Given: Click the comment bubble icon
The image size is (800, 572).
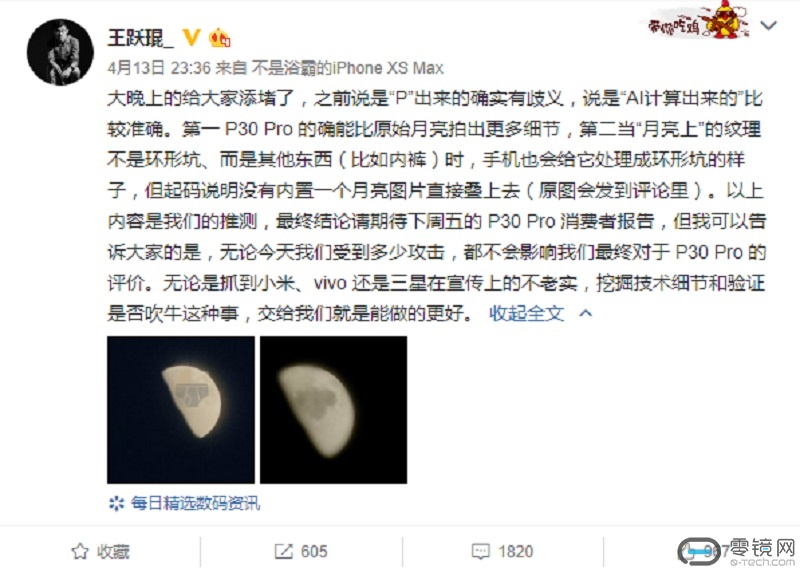Looking at the screenshot, I should (481, 552).
